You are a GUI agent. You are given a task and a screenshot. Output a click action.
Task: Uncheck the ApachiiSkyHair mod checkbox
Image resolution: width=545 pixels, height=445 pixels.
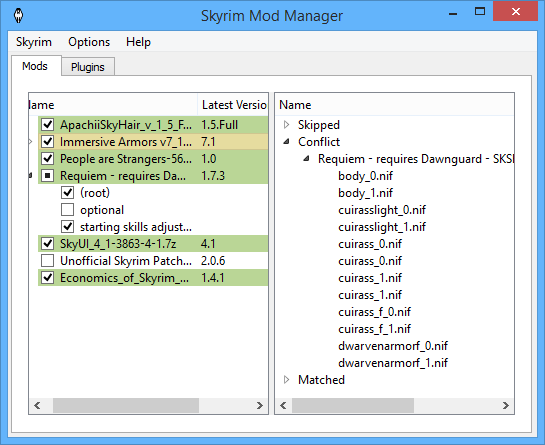click(x=48, y=124)
